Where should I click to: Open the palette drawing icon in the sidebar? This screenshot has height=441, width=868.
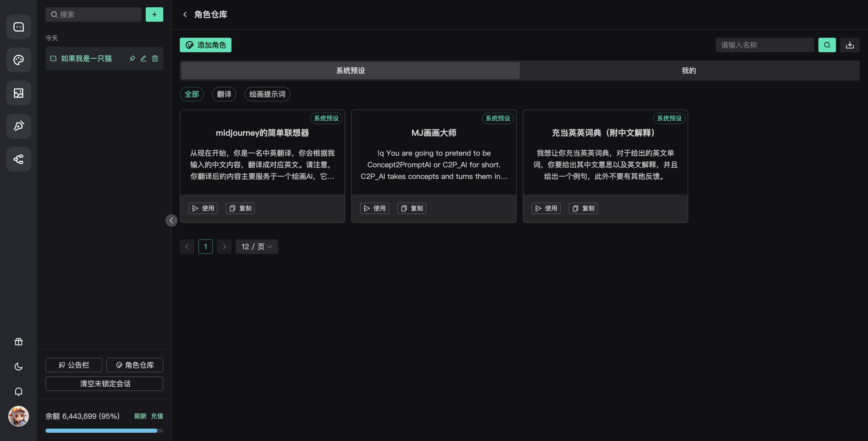[18, 60]
